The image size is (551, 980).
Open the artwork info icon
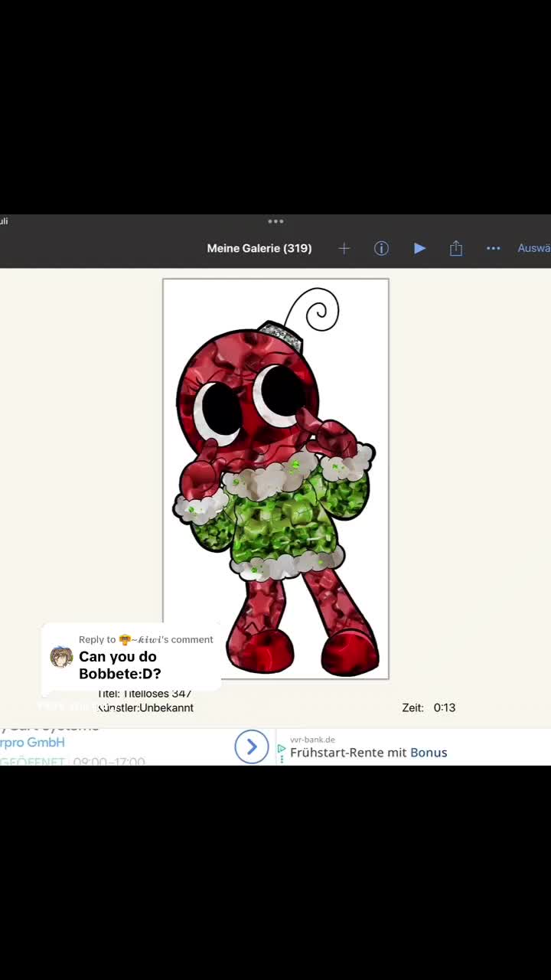381,248
